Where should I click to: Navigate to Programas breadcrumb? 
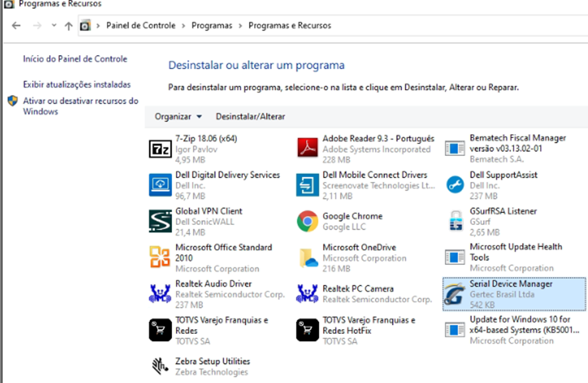pos(212,25)
